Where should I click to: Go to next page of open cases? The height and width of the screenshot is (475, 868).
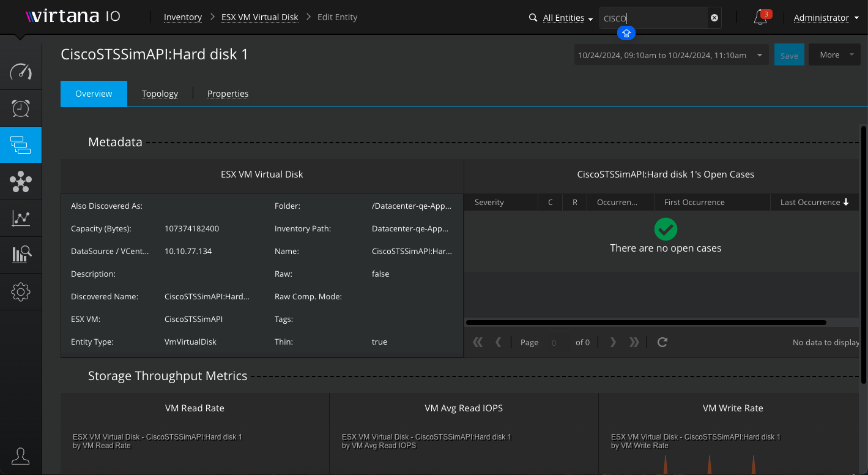pyautogui.click(x=613, y=342)
